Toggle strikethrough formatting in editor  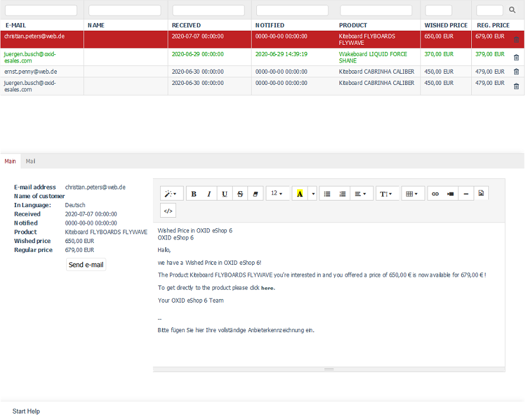click(240, 193)
